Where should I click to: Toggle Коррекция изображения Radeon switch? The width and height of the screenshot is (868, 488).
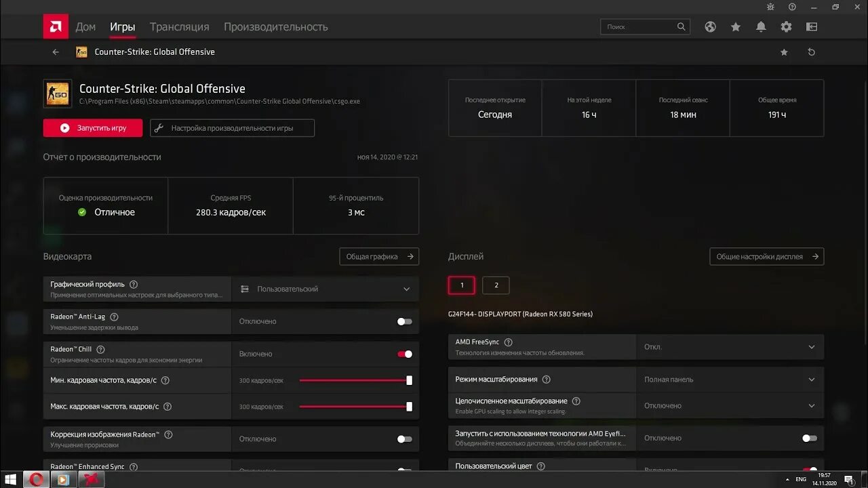click(x=404, y=439)
